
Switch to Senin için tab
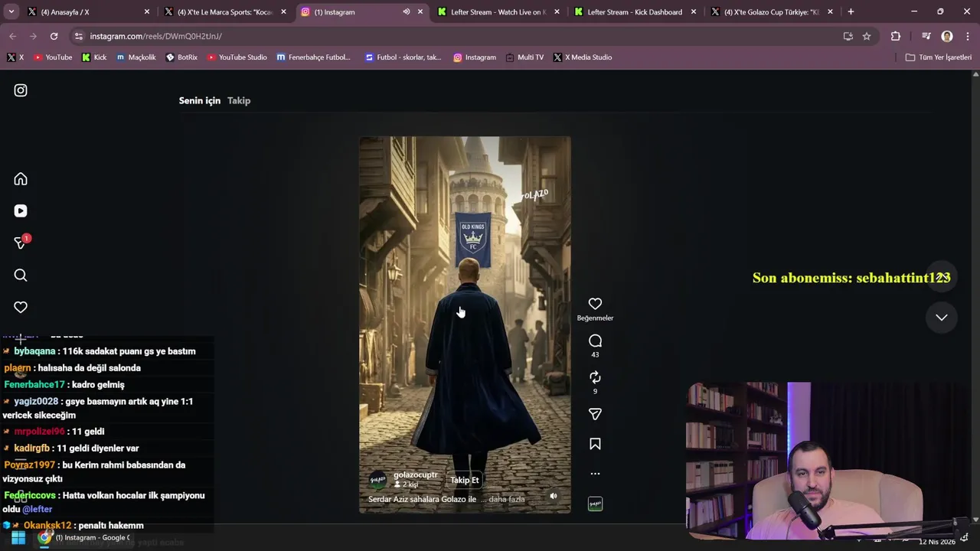(x=199, y=100)
